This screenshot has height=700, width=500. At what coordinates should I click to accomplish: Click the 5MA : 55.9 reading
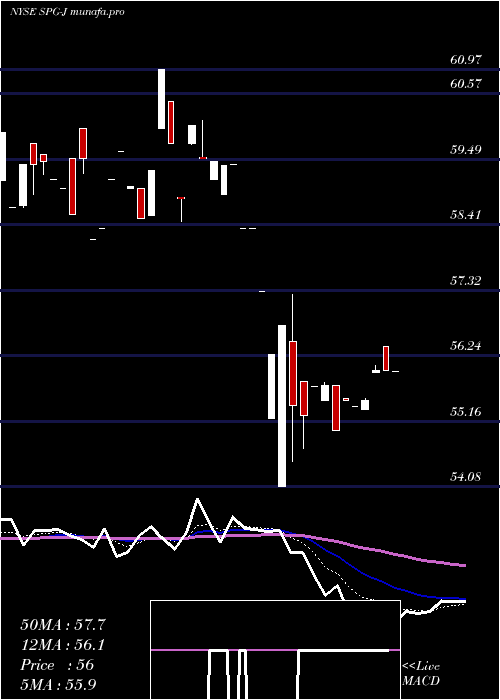59,685
